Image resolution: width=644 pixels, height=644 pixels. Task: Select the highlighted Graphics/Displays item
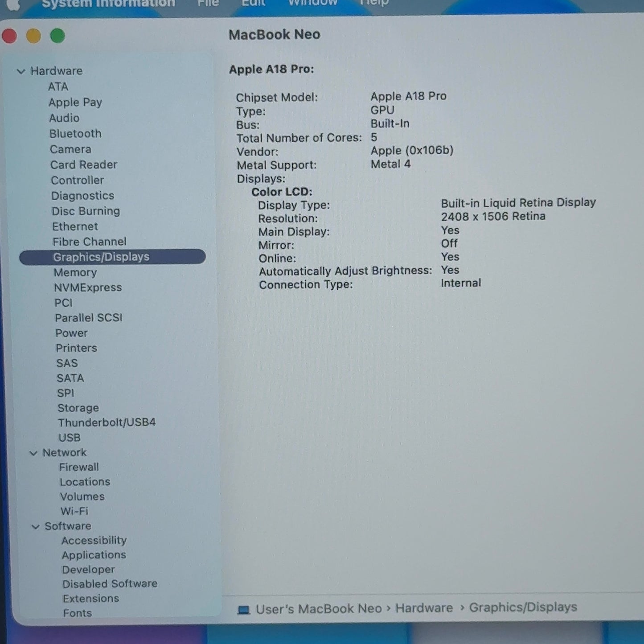(112, 257)
